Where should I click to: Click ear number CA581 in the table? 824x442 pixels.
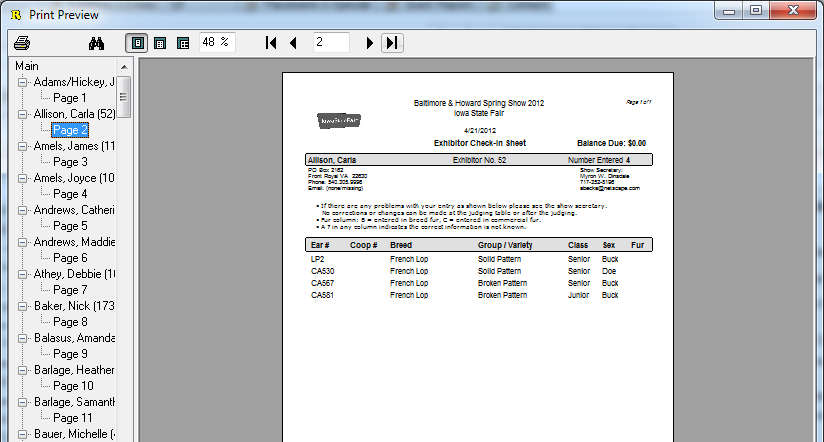pos(323,295)
